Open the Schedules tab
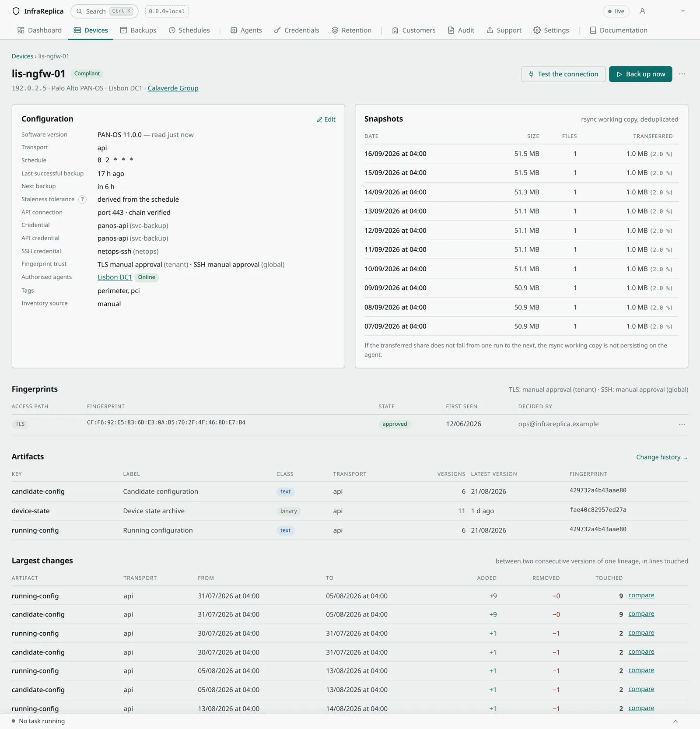Image resolution: width=700 pixels, height=729 pixels. coord(189,30)
